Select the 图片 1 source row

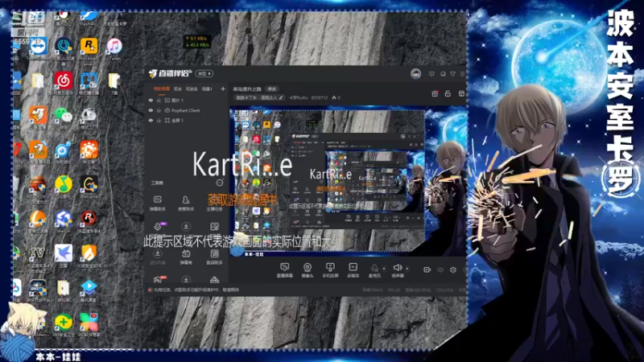point(187,100)
